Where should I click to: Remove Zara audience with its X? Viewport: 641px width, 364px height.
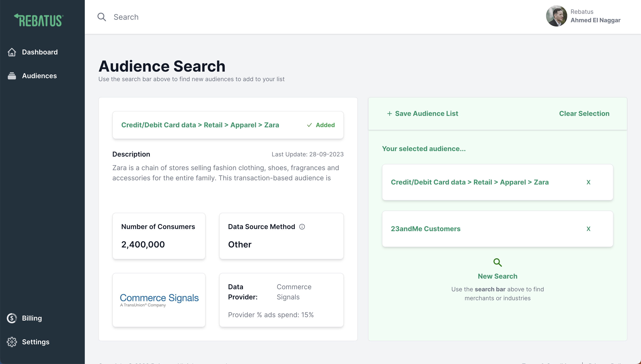(588, 182)
